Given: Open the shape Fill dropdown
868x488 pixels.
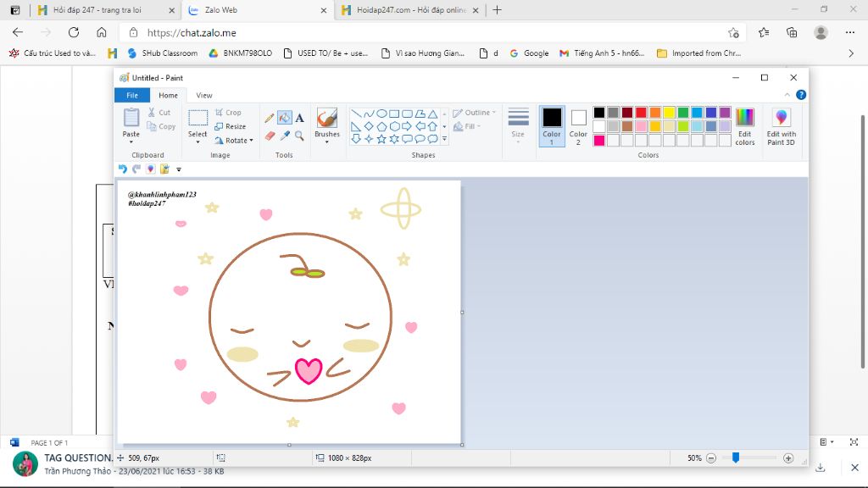Looking at the screenshot, I should pos(467,127).
